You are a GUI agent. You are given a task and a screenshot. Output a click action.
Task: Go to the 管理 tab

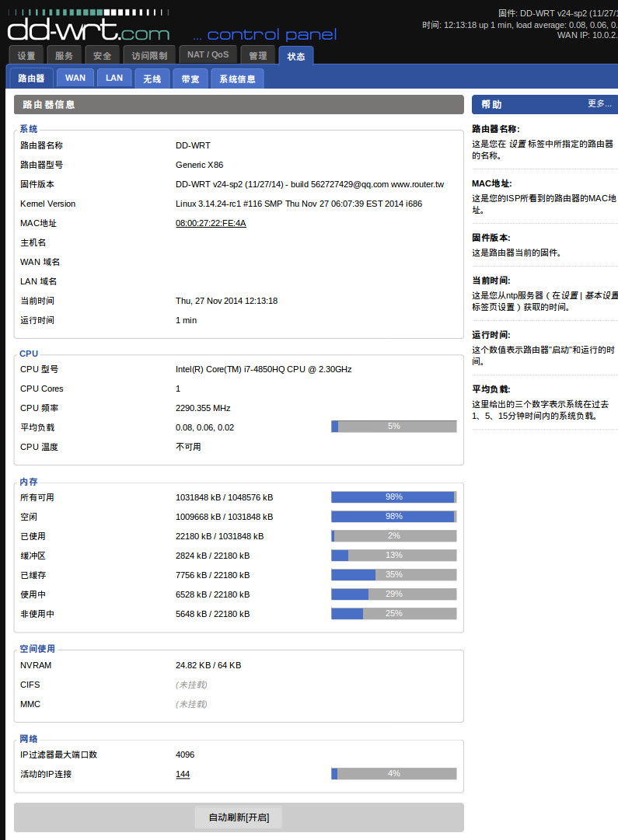(258, 55)
